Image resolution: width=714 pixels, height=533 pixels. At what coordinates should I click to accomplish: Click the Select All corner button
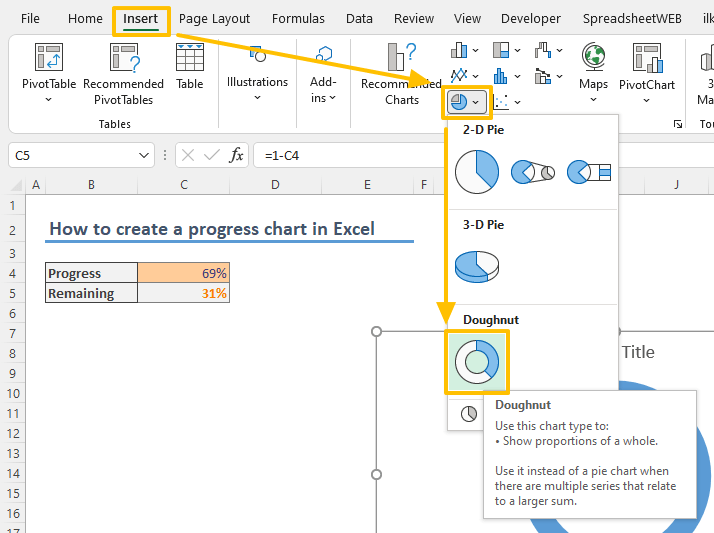(15, 185)
